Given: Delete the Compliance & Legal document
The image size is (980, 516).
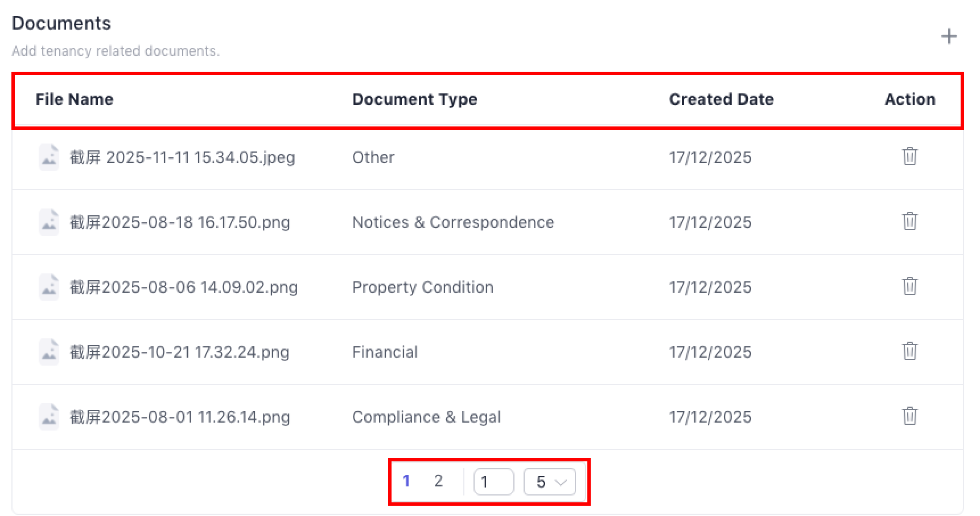Looking at the screenshot, I should point(909,416).
